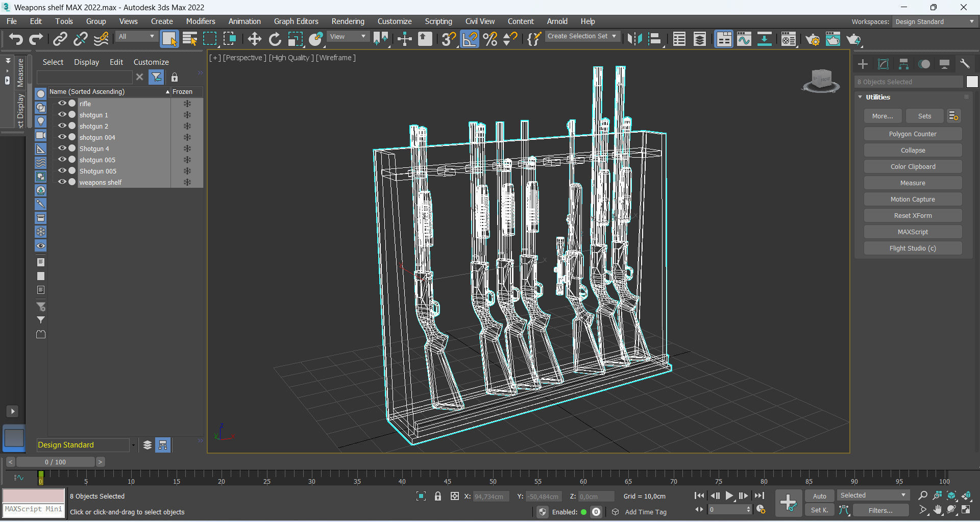Switch to the Motion panel tab
This screenshot has width=980, height=522.
[924, 64]
